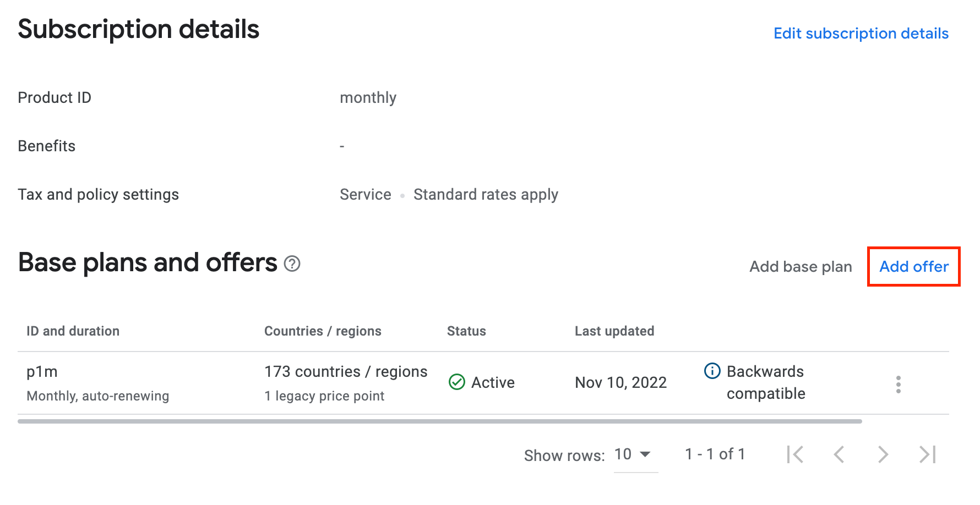The width and height of the screenshot is (980, 505).
Task: Click the info icon next to Backwards compatible
Action: pos(712,371)
